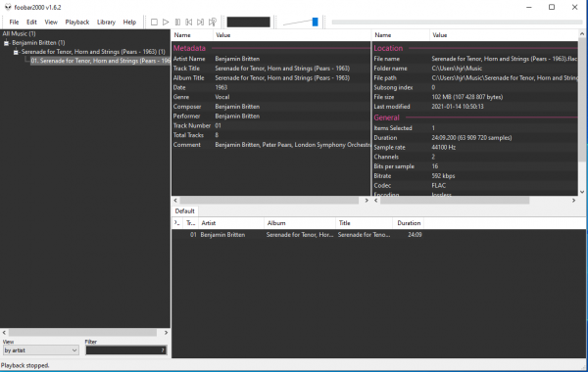The height and width of the screenshot is (372, 588).
Task: Start playback with the Play button
Action: pos(166,23)
